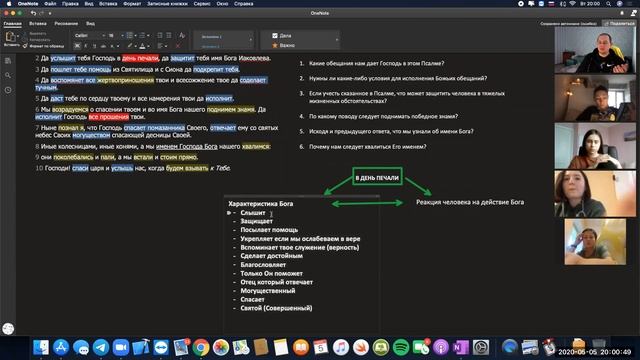640x360 pixels.
Task: Click the clear formatting icon
Action: point(182,36)
